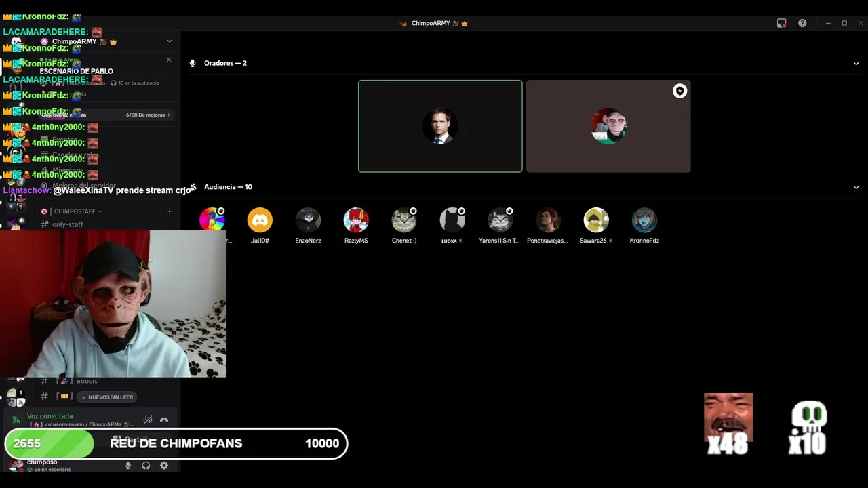The width and height of the screenshot is (868, 488).
Task: Click the REU DE CHIMPOFANS goal progress bar
Action: pyautogui.click(x=176, y=443)
